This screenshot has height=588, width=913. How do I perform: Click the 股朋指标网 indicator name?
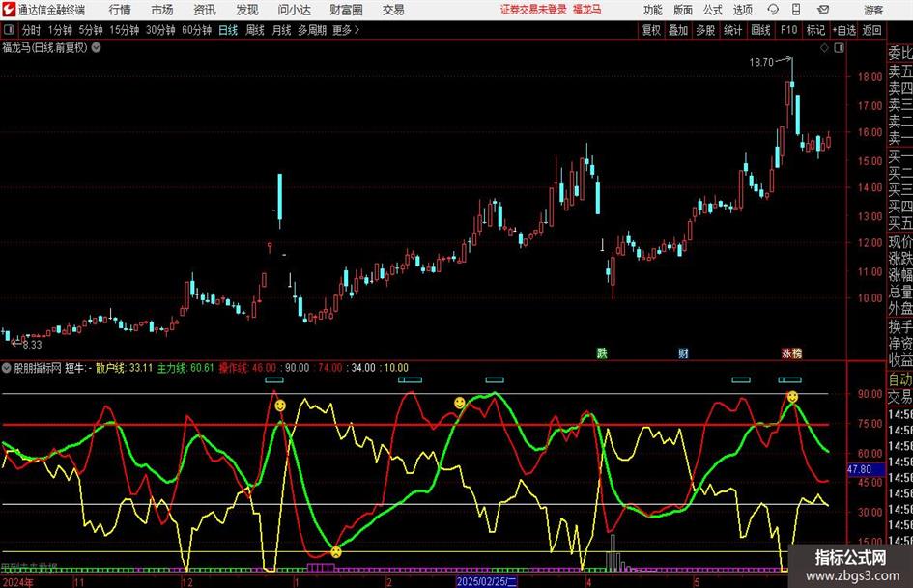38,368
